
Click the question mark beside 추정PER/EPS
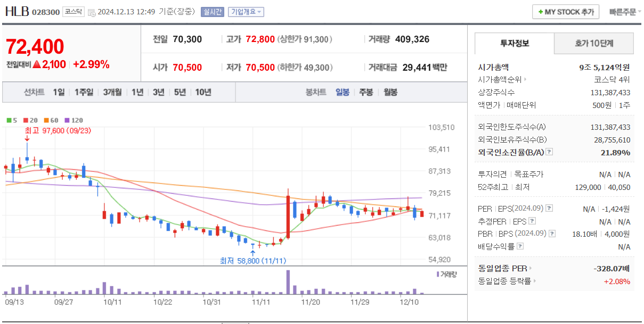[x=533, y=221]
